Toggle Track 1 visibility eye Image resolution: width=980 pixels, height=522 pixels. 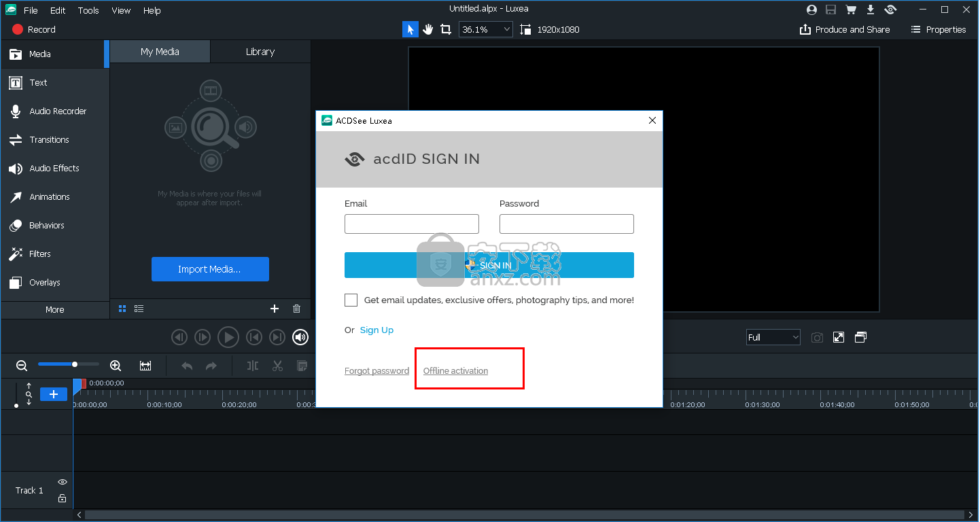63,482
